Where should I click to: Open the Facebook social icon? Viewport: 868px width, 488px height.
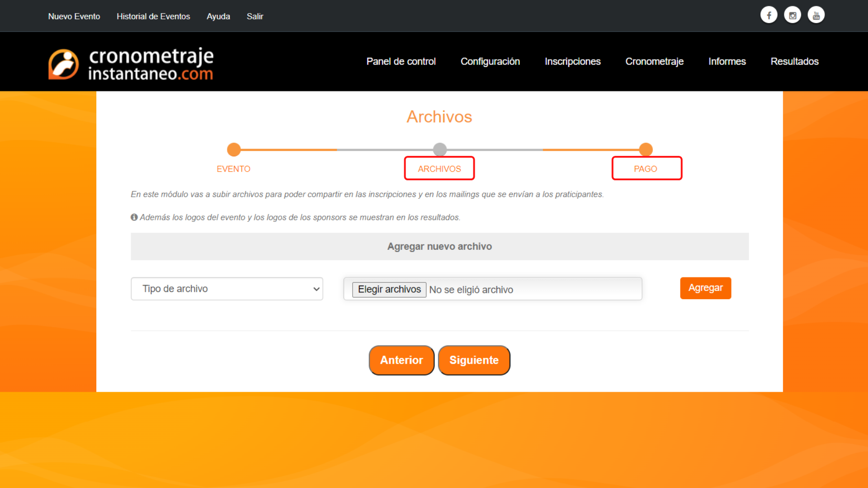[769, 15]
